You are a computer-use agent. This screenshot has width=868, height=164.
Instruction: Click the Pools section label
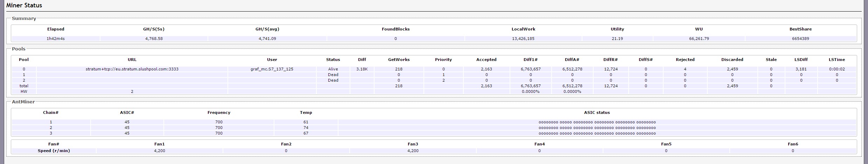[19, 49]
